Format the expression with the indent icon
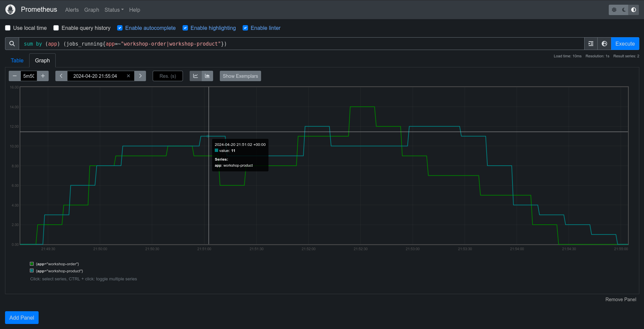This screenshot has width=644, height=329. coord(591,44)
